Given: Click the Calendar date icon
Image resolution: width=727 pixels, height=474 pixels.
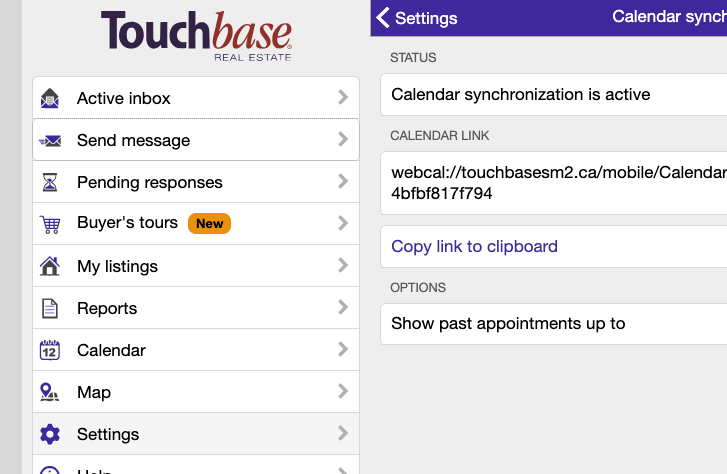Looking at the screenshot, I should (49, 350).
